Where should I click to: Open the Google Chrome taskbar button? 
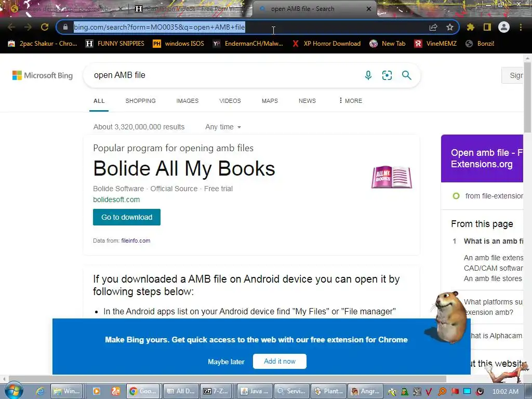143,391
